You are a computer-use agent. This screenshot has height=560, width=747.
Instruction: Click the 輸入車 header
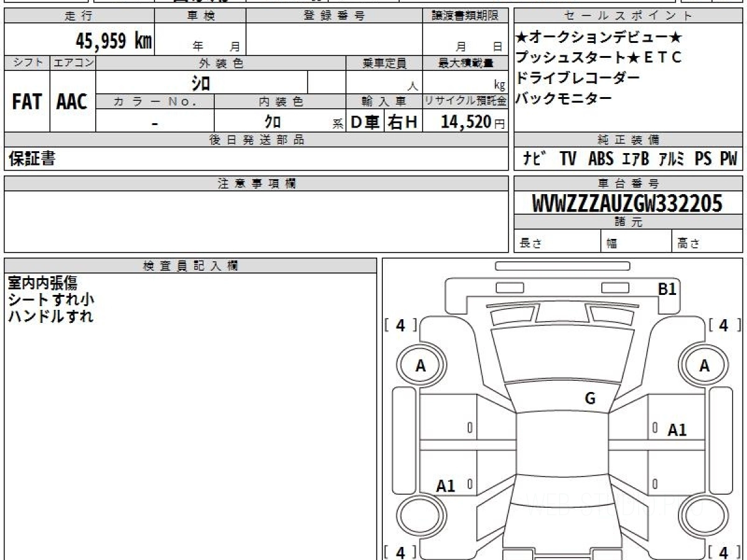coord(384,101)
